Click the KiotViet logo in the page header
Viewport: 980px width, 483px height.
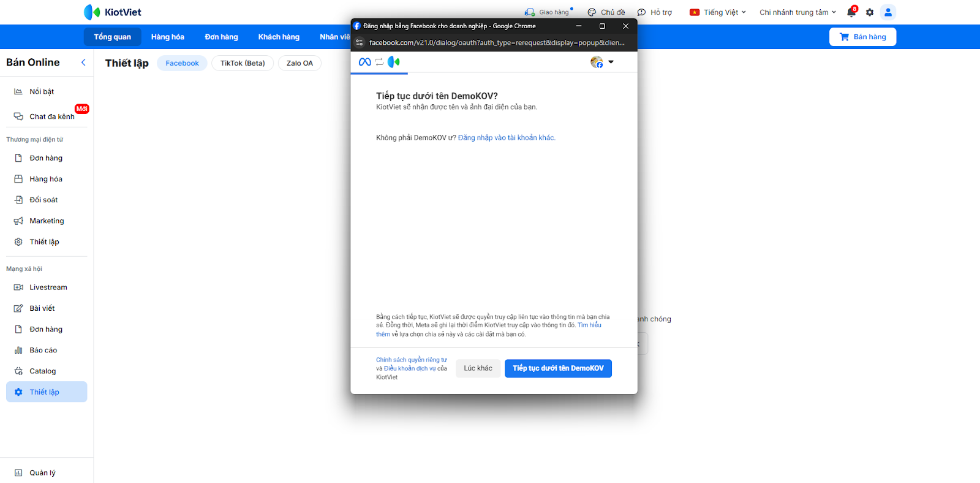[112, 12]
